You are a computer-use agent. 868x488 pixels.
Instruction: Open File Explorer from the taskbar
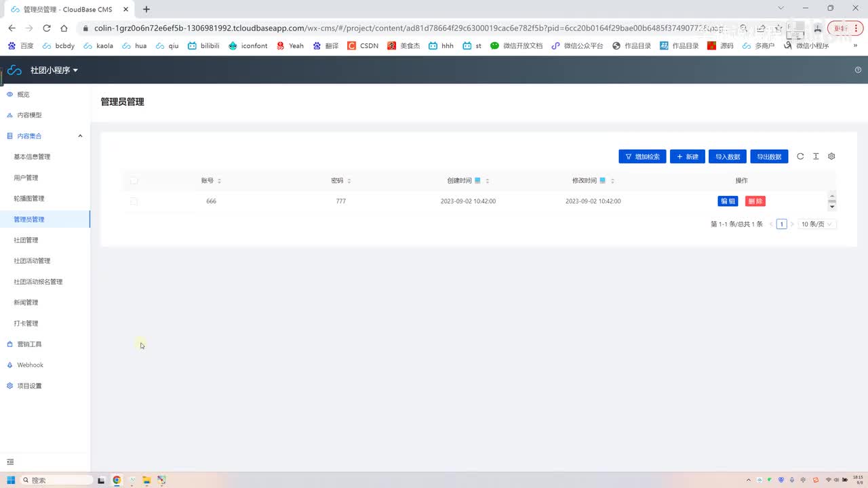coord(146,480)
